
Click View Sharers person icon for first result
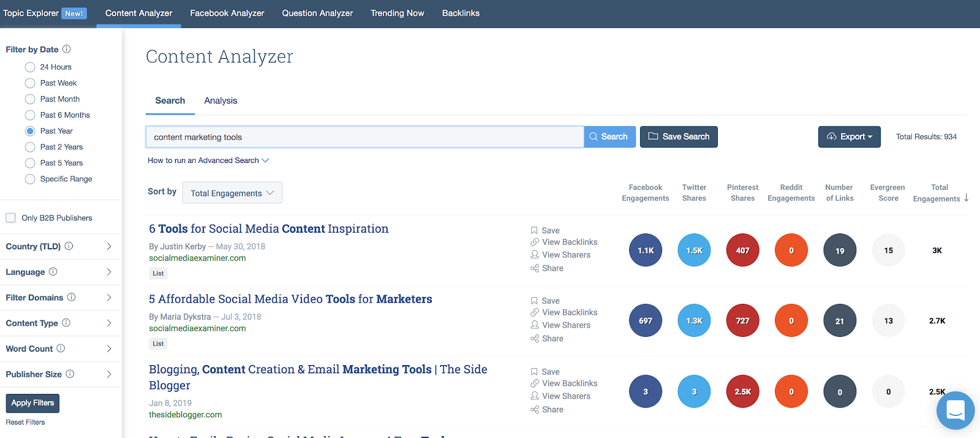[x=535, y=255]
